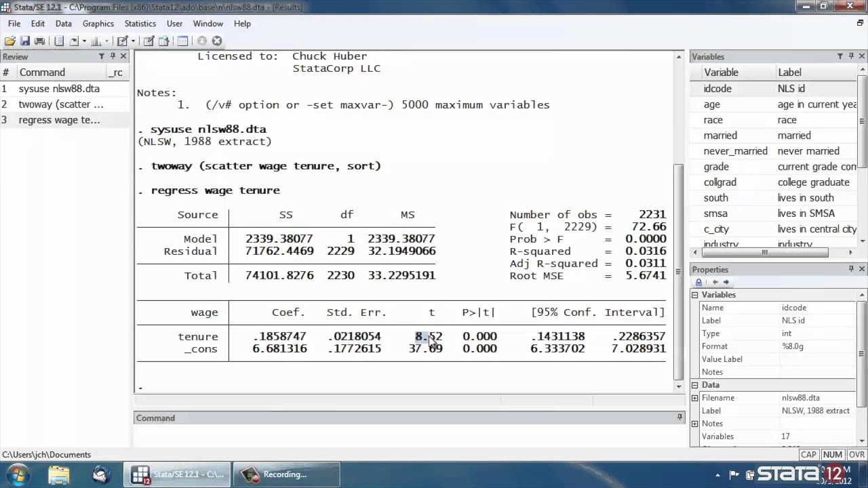
Task: Select the age variable row
Action: tap(774, 104)
